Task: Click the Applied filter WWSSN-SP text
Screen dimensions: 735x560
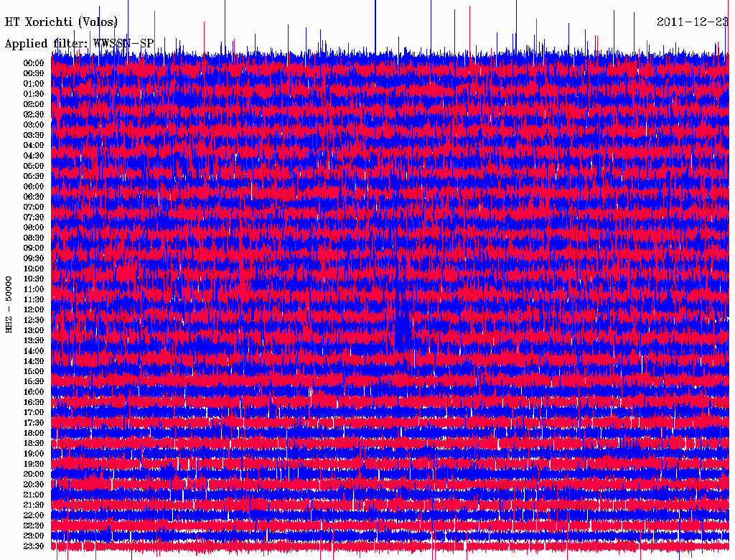Action: [x=79, y=44]
